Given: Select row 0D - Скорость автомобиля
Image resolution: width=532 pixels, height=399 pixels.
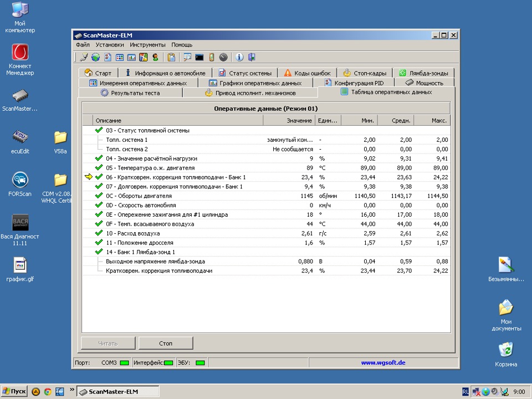Looking at the screenshot, I should coord(267,205).
